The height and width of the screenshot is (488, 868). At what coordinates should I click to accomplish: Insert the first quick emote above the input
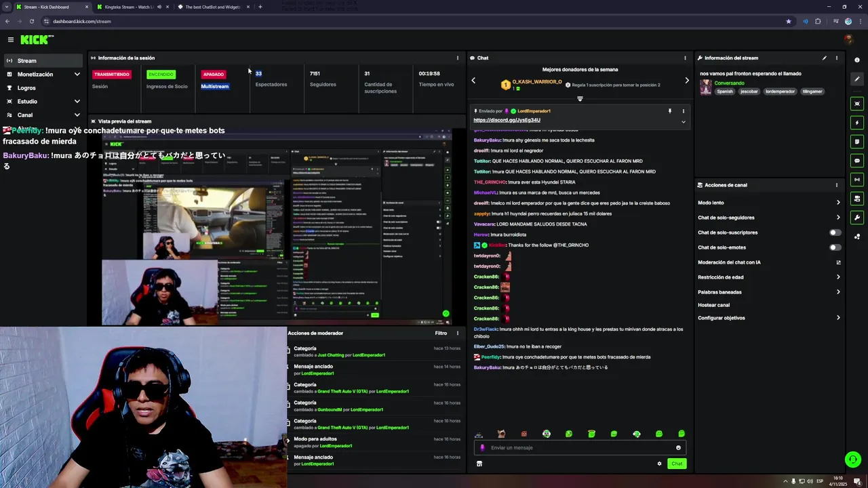click(479, 434)
